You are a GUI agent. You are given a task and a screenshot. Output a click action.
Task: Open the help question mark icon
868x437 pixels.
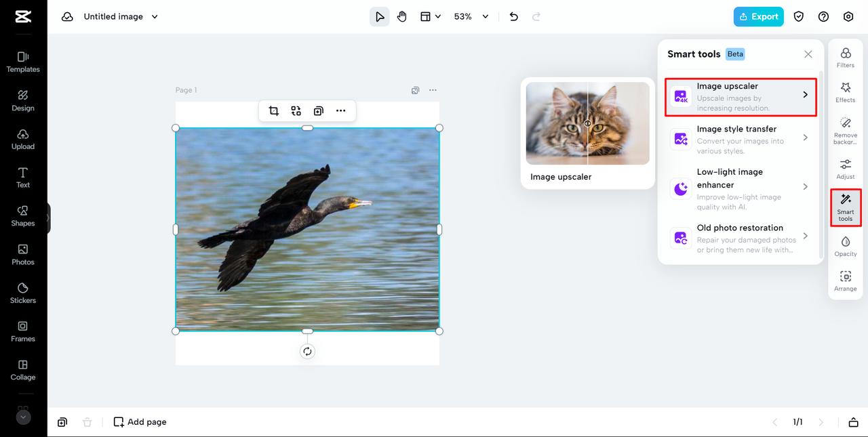click(x=823, y=16)
